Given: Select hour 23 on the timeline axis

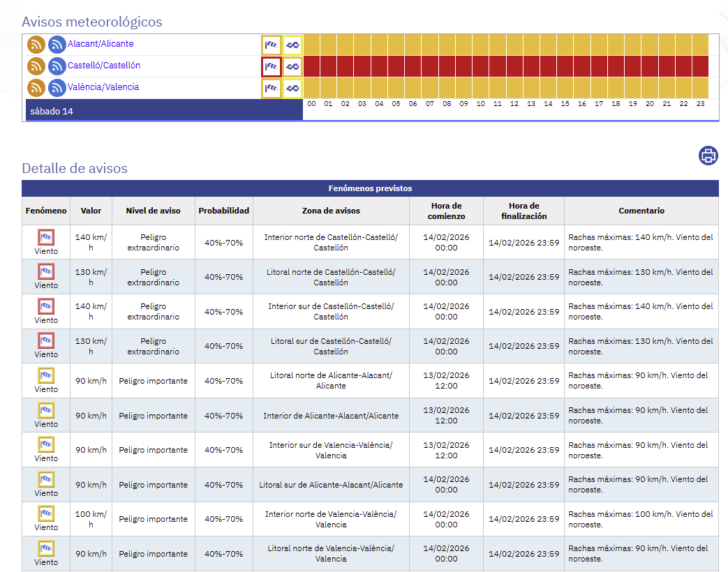Looking at the screenshot, I should click(x=700, y=104).
